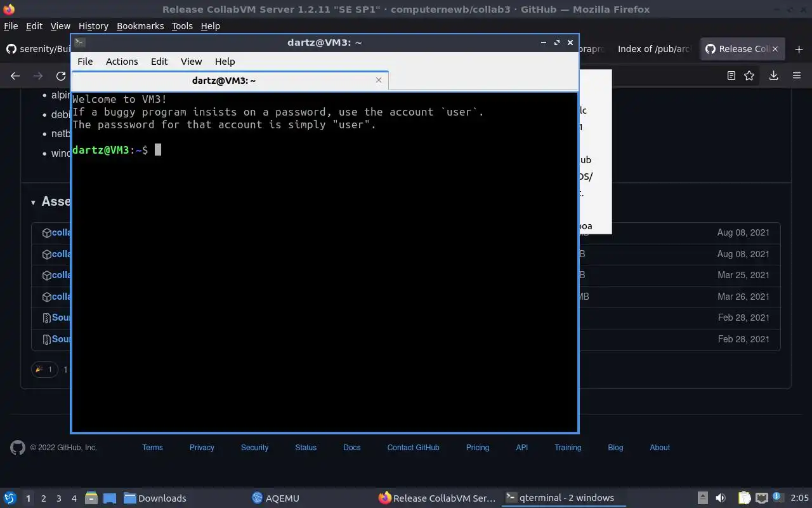812x508 pixels.
Task: Expand hidden tray icons arrow
Action: 703,498
